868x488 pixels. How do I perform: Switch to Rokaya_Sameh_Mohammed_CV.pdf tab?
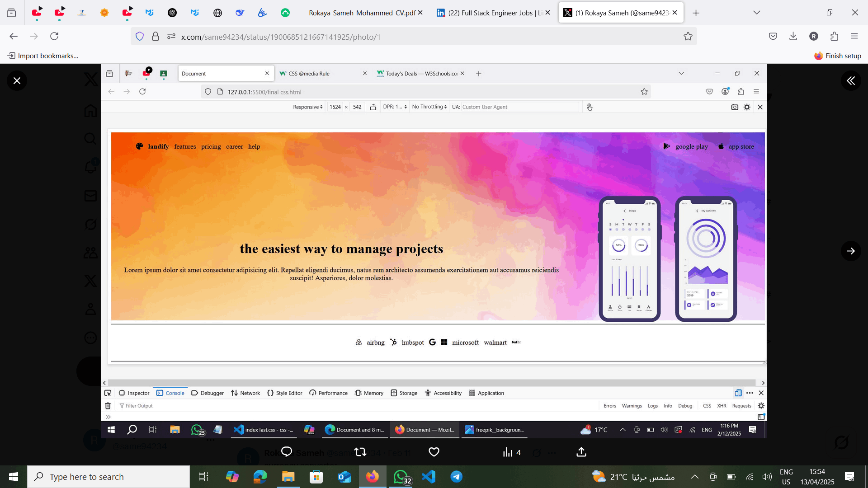(362, 13)
